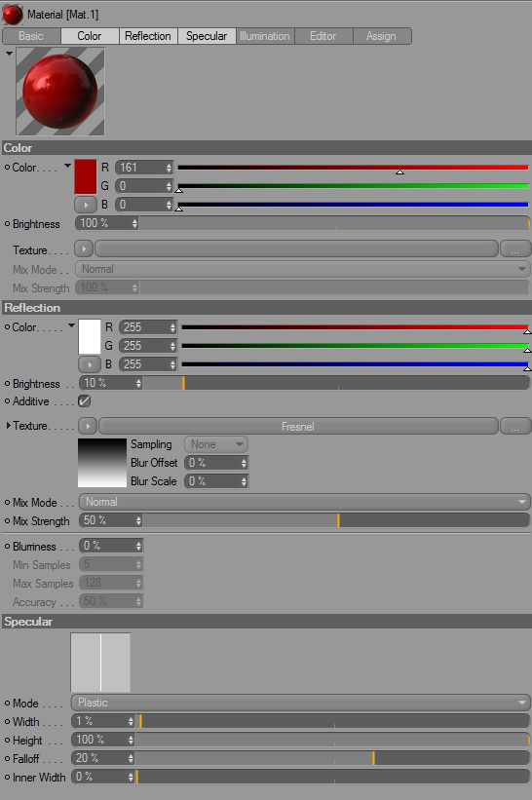Click the red material sphere icon in title

[13, 15]
